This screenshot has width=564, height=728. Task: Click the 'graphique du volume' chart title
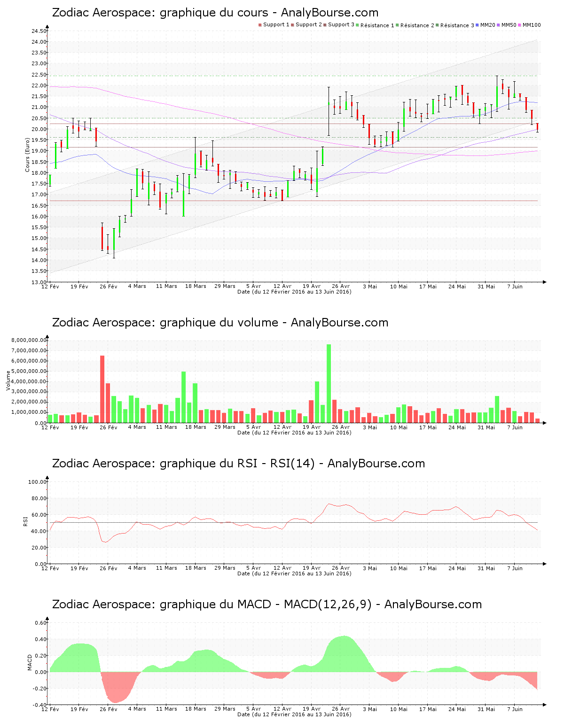(x=220, y=323)
